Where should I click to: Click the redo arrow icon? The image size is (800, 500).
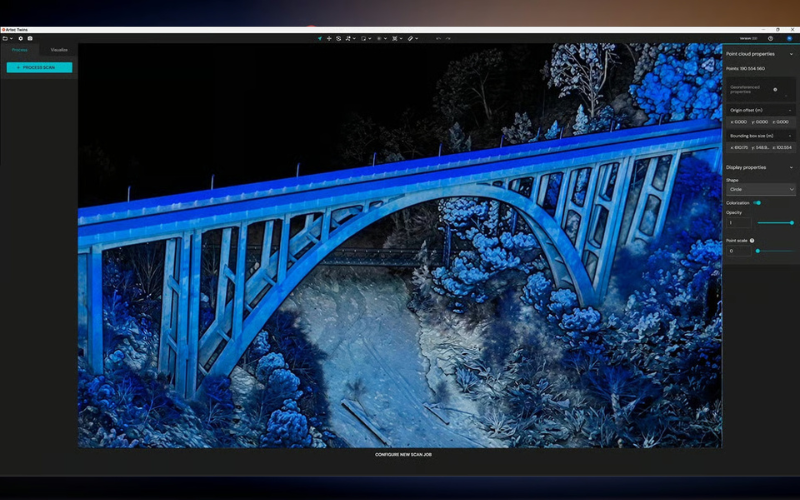(x=448, y=38)
